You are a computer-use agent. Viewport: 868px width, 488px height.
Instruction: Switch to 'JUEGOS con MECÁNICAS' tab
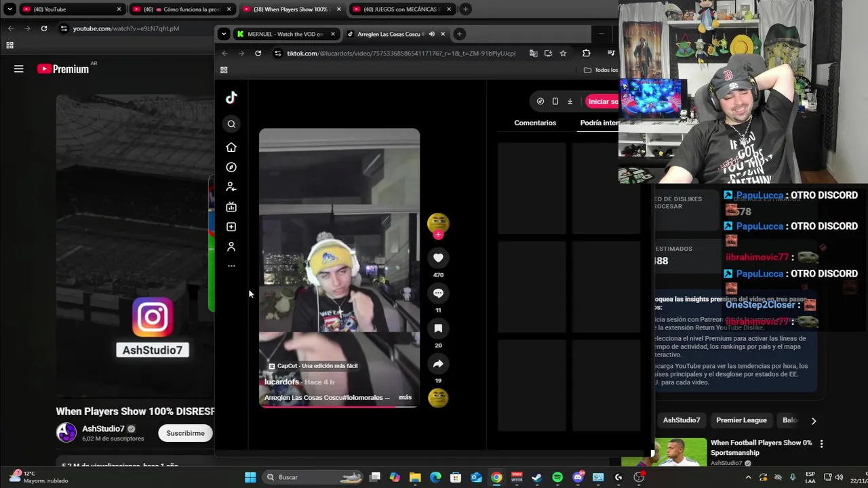pos(401,9)
